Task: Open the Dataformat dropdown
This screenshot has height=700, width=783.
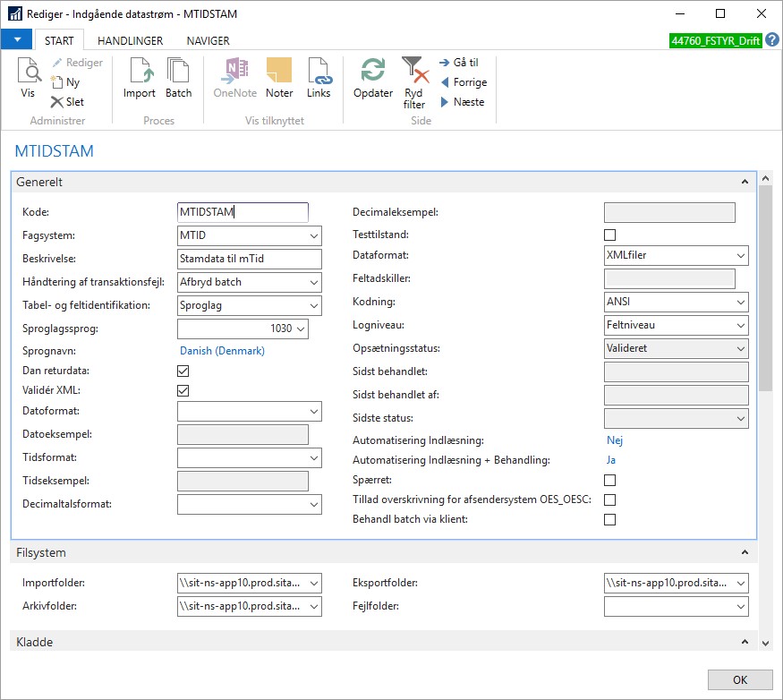Action: (740, 256)
